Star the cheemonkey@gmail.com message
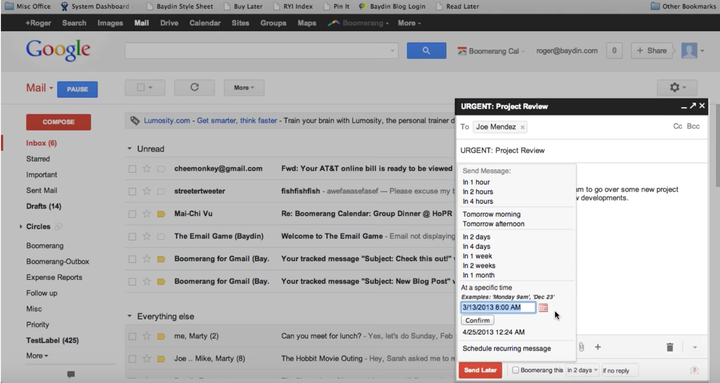The image size is (720, 383). tap(146, 169)
